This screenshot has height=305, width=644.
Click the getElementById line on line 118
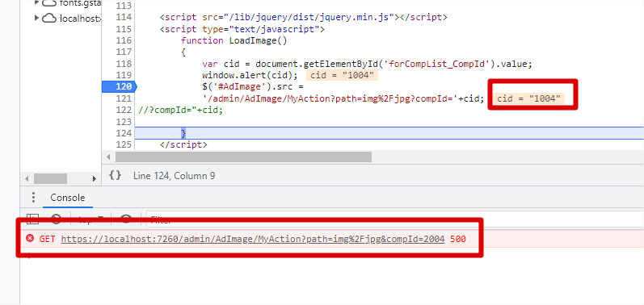(x=367, y=64)
